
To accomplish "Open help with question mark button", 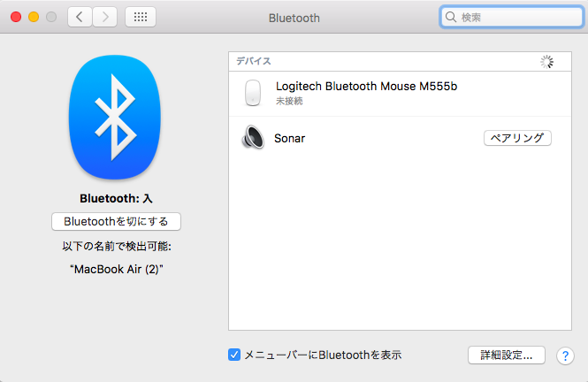I will (565, 355).
